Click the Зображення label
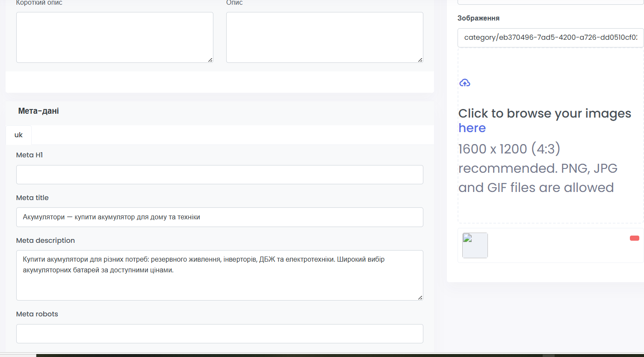Screen dimensions: 644x357 click(479, 18)
